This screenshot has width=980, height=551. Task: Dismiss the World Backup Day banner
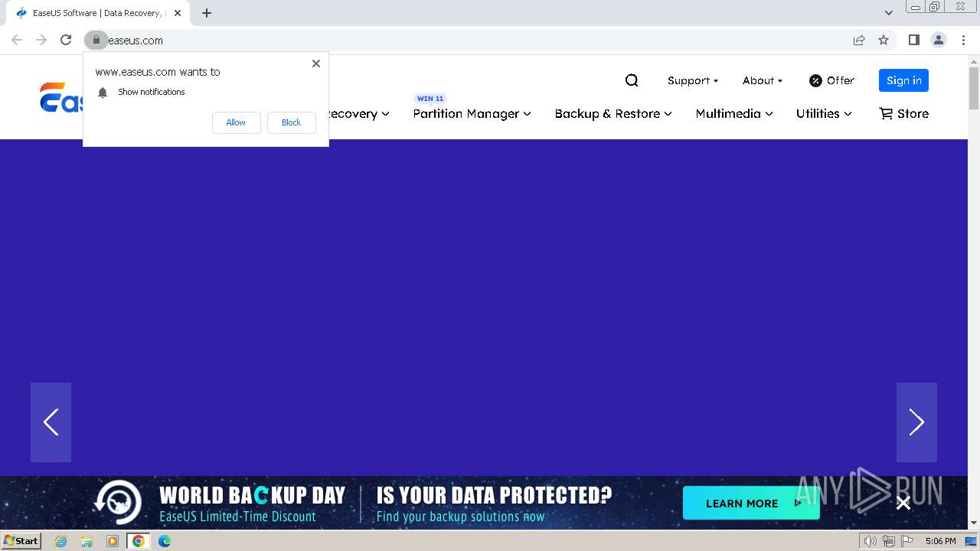coord(903,503)
